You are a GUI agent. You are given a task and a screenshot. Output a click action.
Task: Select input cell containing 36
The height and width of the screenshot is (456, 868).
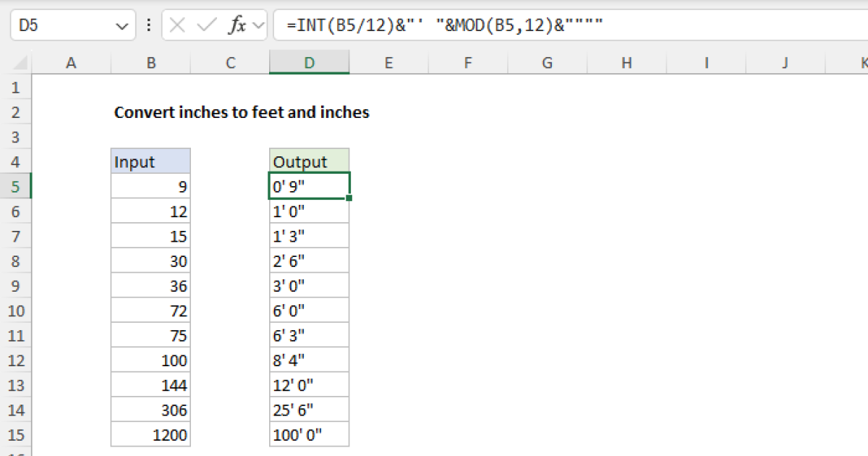[150, 286]
